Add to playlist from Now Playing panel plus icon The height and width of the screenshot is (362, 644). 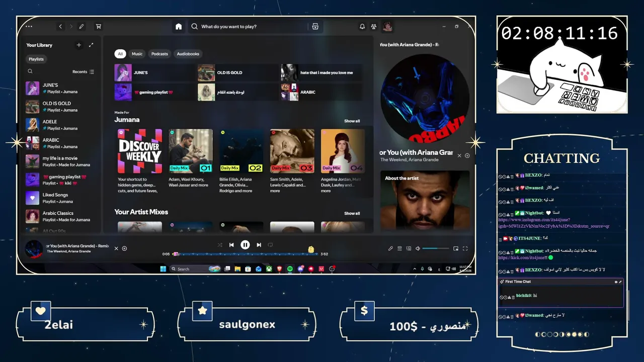pos(467,156)
